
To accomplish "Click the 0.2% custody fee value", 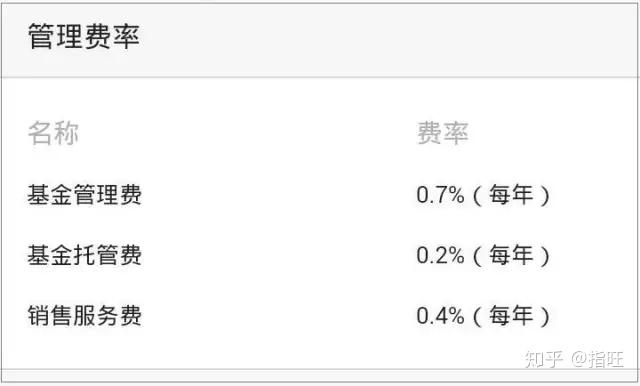I will 440,255.
